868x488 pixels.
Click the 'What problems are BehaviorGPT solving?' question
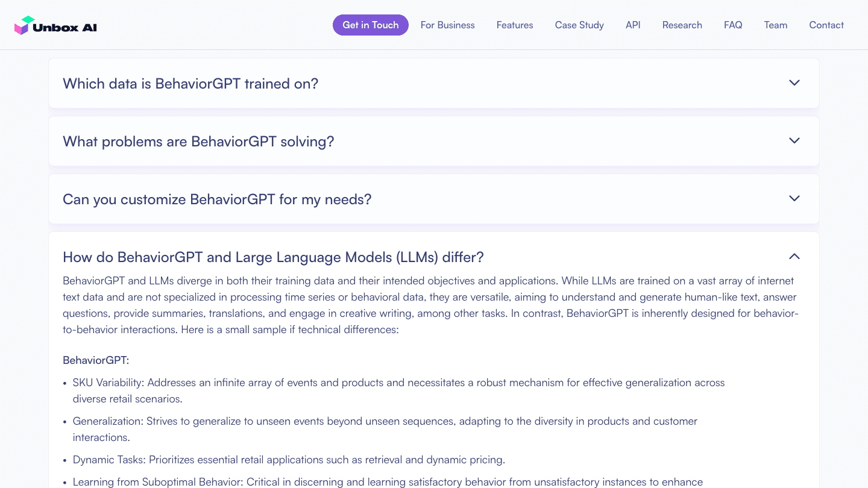198,142
